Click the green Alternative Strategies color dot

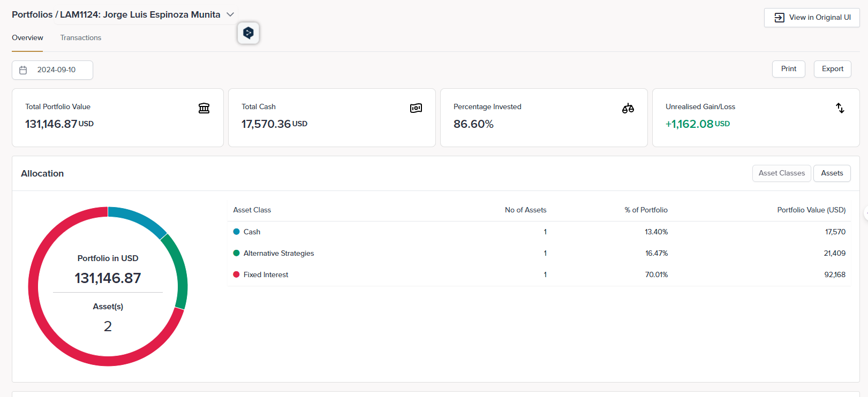pyautogui.click(x=236, y=253)
